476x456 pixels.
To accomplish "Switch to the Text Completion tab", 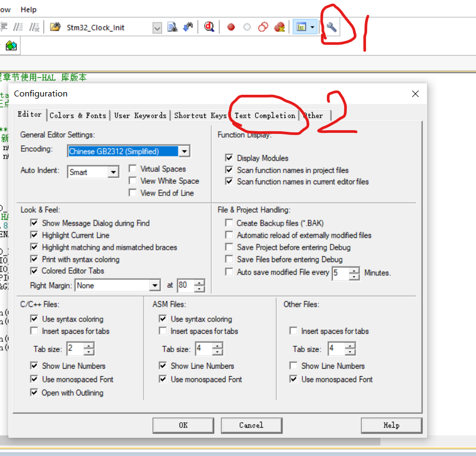I will 265,116.
